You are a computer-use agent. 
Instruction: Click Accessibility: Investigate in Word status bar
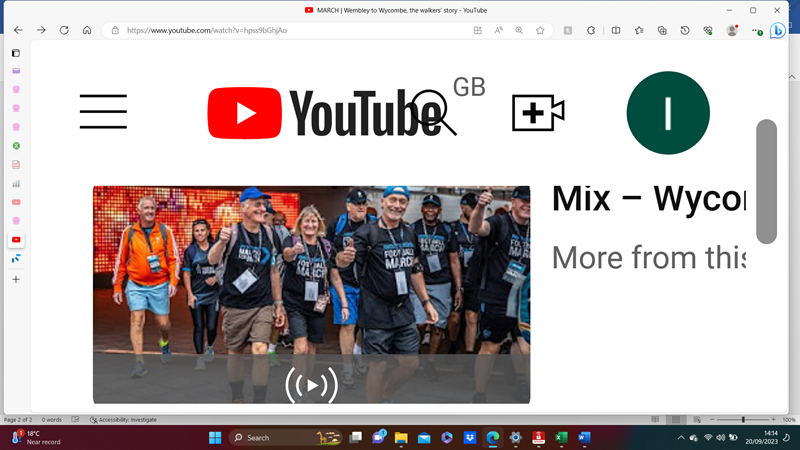(x=123, y=420)
